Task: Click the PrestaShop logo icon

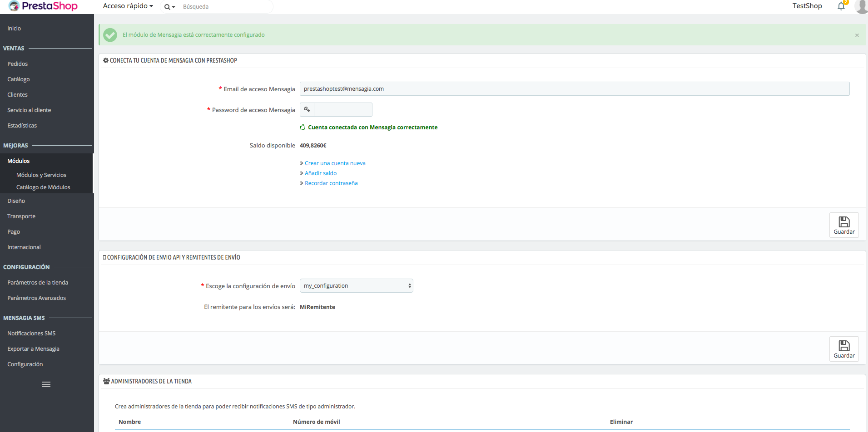Action: pyautogui.click(x=14, y=6)
